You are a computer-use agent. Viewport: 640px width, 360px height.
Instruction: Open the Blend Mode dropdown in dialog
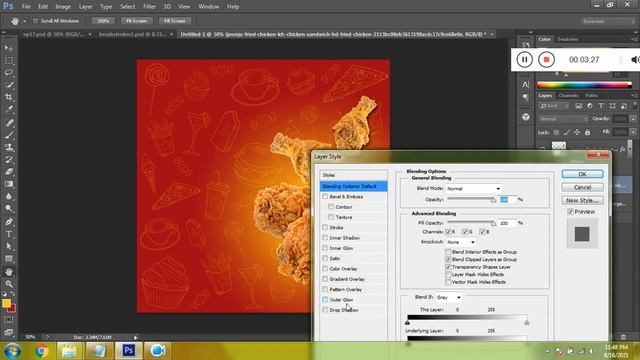[x=473, y=189]
